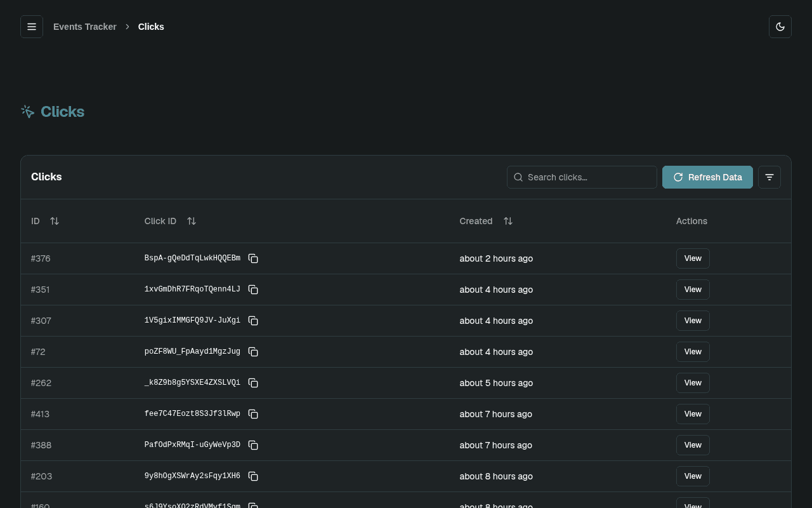
Task: Select ID cell #388
Action: pyautogui.click(x=41, y=445)
